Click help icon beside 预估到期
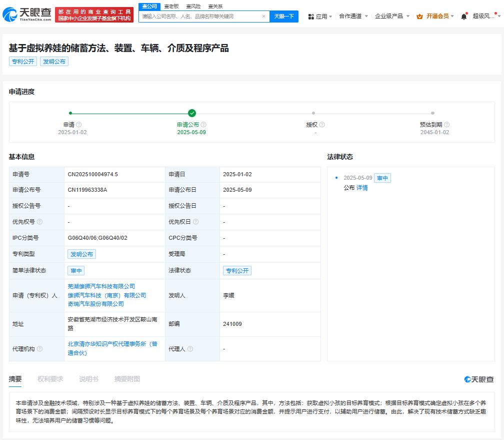The image size is (504, 440). point(446,125)
